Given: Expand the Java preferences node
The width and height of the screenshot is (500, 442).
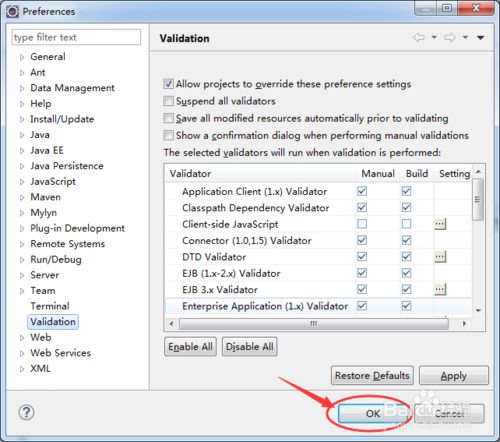Looking at the screenshot, I should [x=22, y=135].
